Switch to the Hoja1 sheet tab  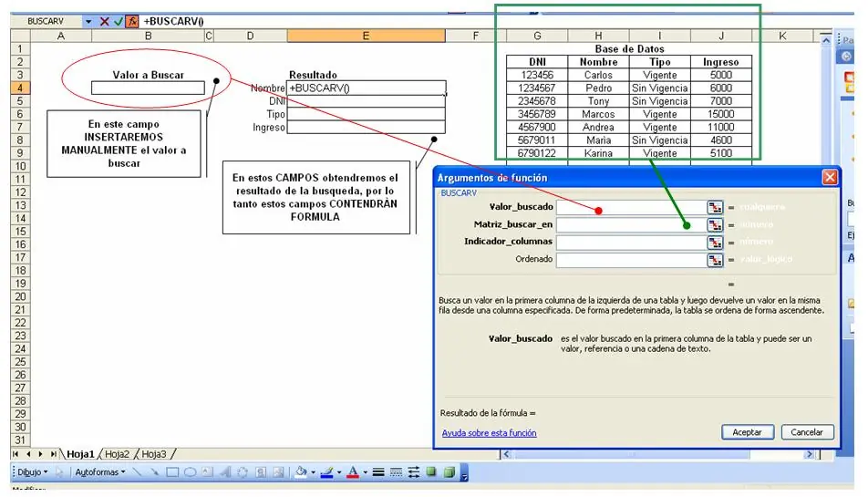[80, 454]
